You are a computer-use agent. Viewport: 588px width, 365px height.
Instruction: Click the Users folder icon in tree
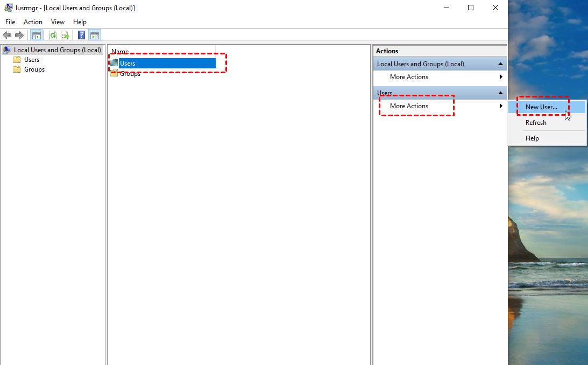tap(17, 60)
